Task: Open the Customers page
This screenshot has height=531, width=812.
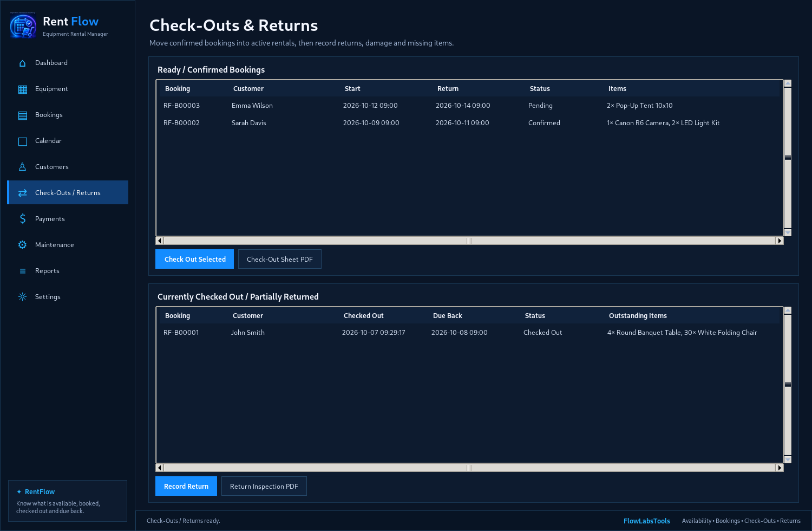Action: point(68,167)
